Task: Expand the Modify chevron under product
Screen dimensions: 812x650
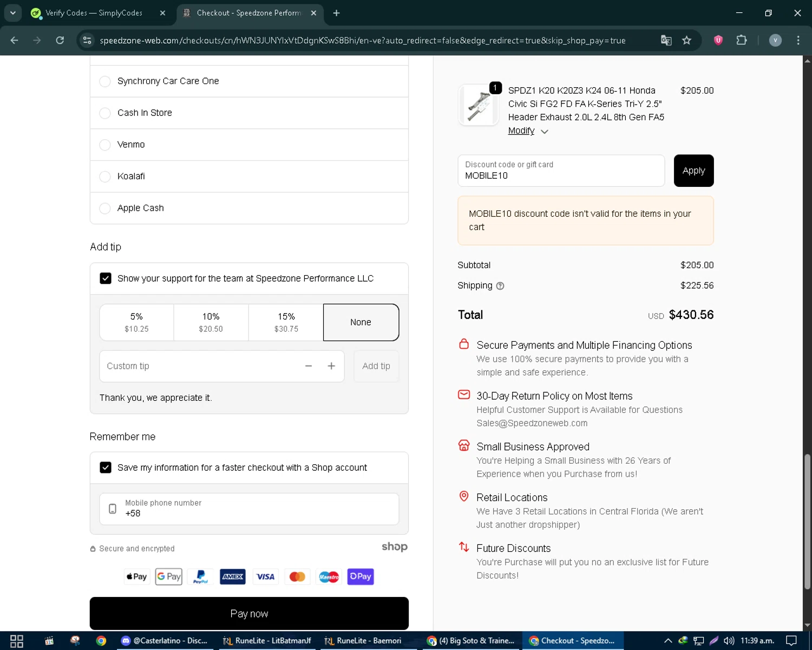Action: (545, 132)
